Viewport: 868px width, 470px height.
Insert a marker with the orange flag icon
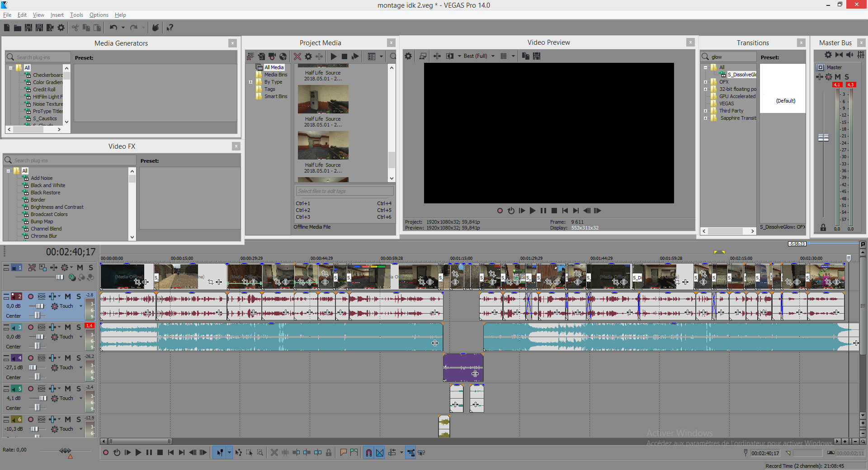[x=343, y=452]
